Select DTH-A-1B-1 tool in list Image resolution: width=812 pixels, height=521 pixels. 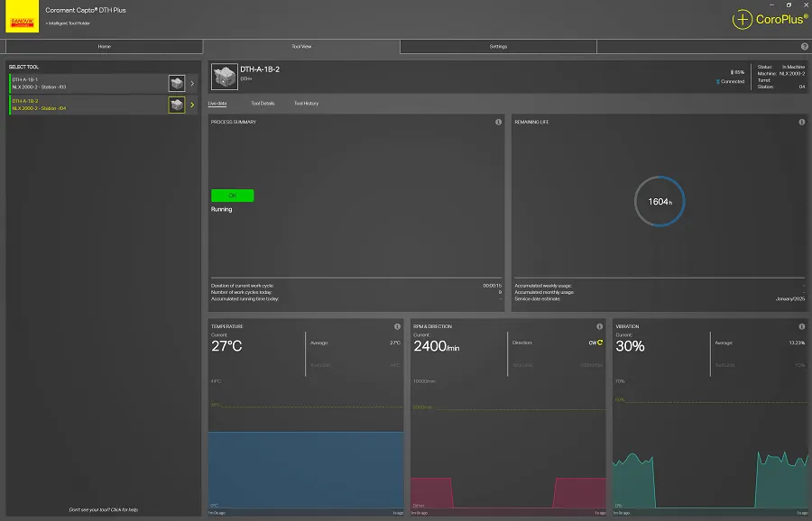[x=86, y=84]
